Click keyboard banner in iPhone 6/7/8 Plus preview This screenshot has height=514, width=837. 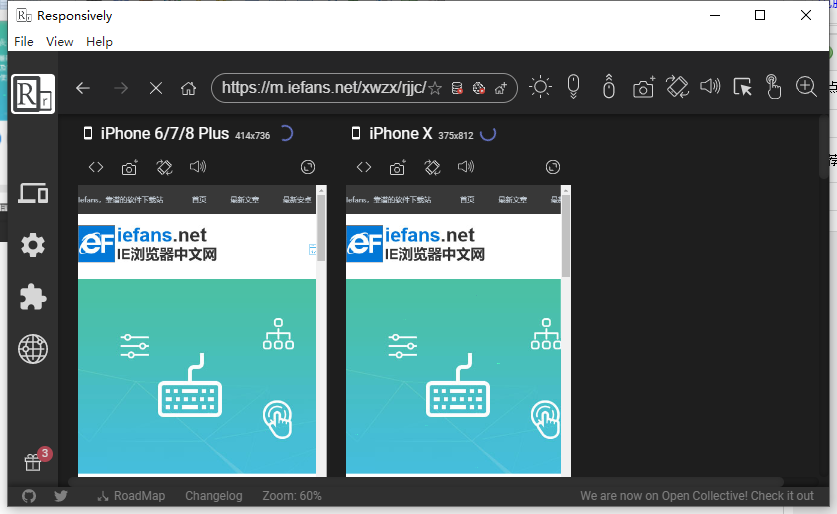197,376
